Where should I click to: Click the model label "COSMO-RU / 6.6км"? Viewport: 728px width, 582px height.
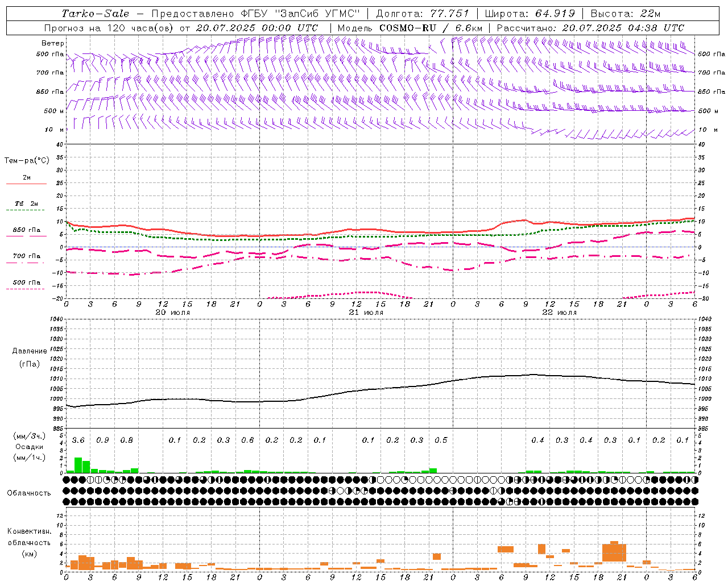431,28
